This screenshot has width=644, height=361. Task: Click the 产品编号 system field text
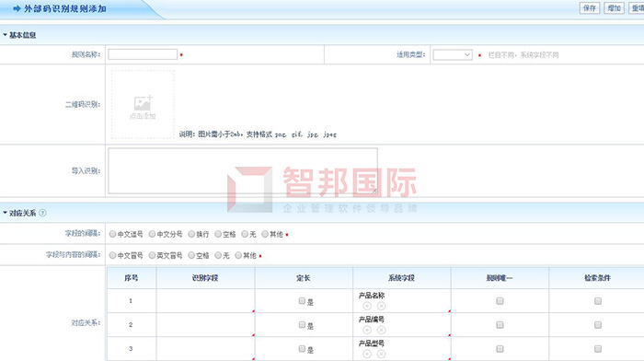click(372, 319)
